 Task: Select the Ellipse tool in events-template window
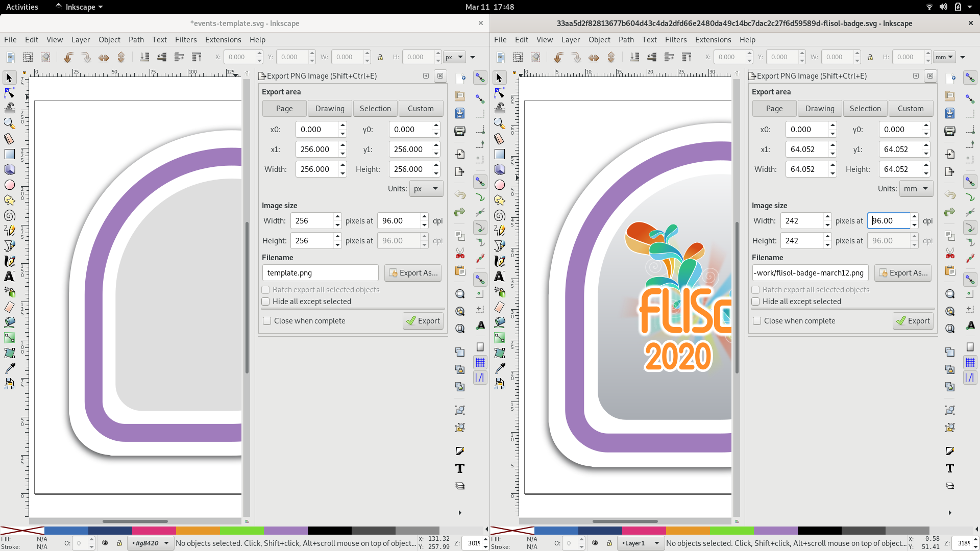[9, 185]
